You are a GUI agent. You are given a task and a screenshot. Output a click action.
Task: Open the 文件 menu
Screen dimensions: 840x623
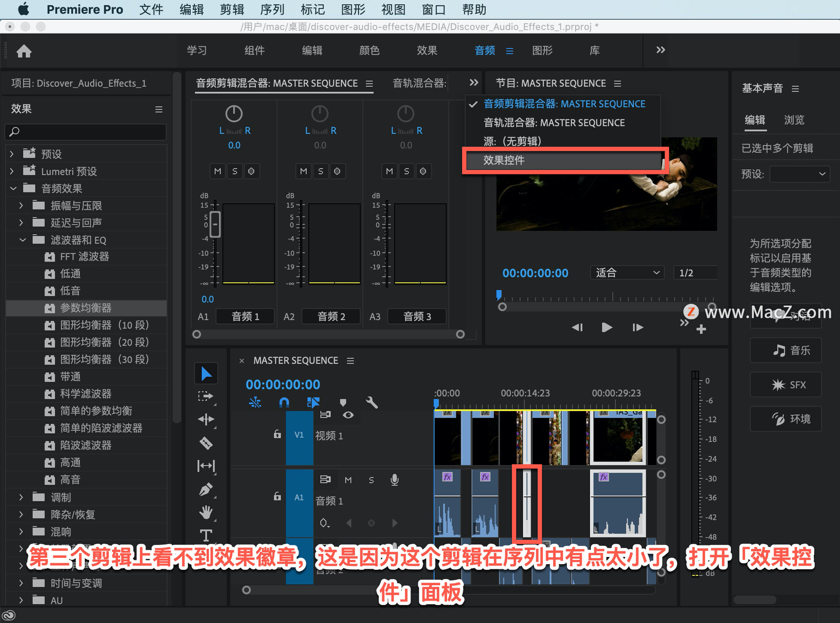tap(151, 9)
